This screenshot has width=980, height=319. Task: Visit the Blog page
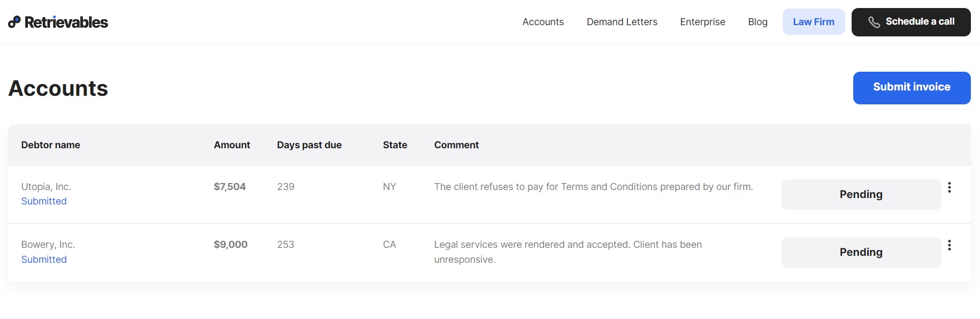(x=757, y=22)
